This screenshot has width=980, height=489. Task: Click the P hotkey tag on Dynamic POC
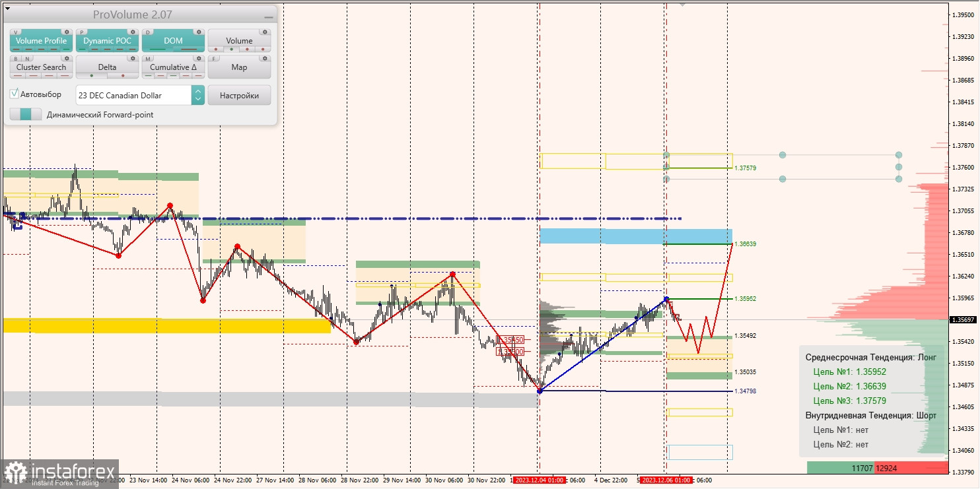[82, 32]
